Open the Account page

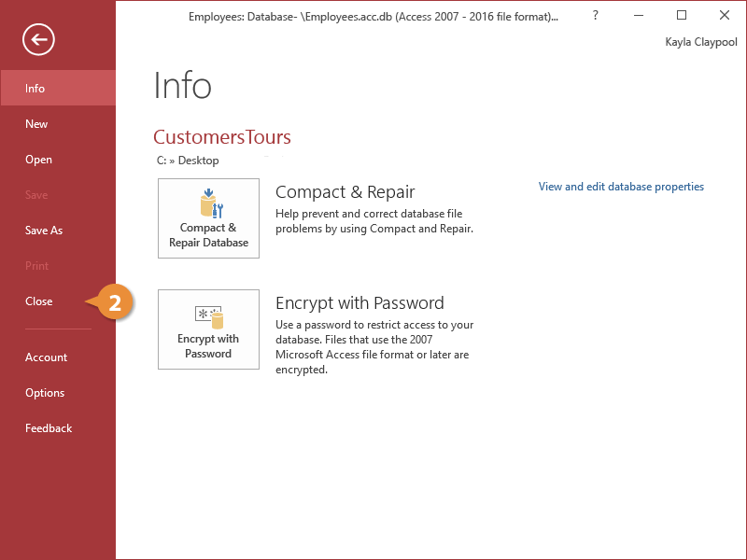tap(46, 357)
